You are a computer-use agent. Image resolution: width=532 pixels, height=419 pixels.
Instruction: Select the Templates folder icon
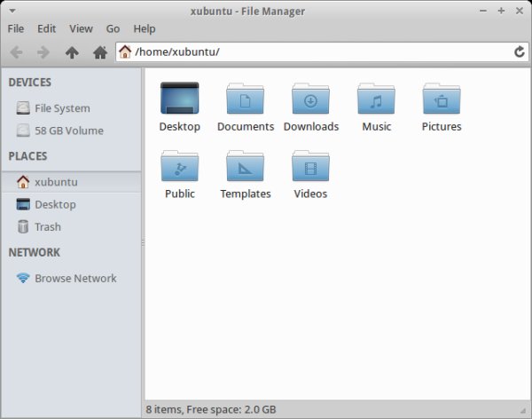click(245, 166)
